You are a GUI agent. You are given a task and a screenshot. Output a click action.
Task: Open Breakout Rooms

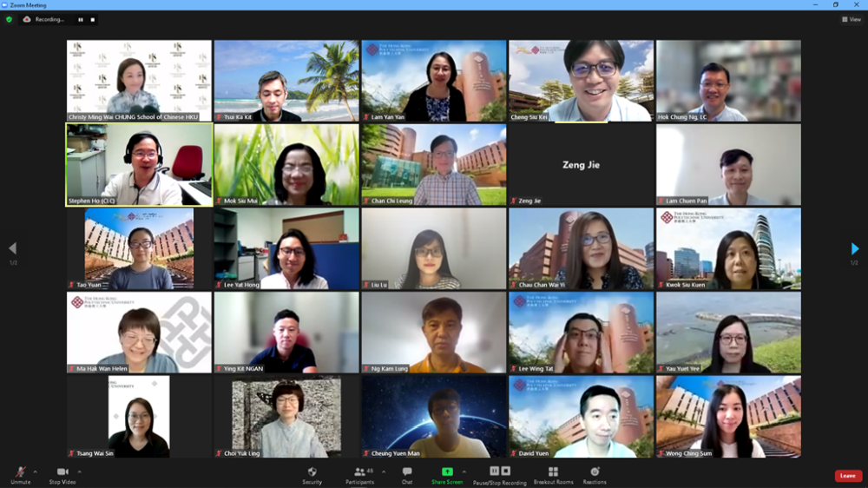pos(553,473)
